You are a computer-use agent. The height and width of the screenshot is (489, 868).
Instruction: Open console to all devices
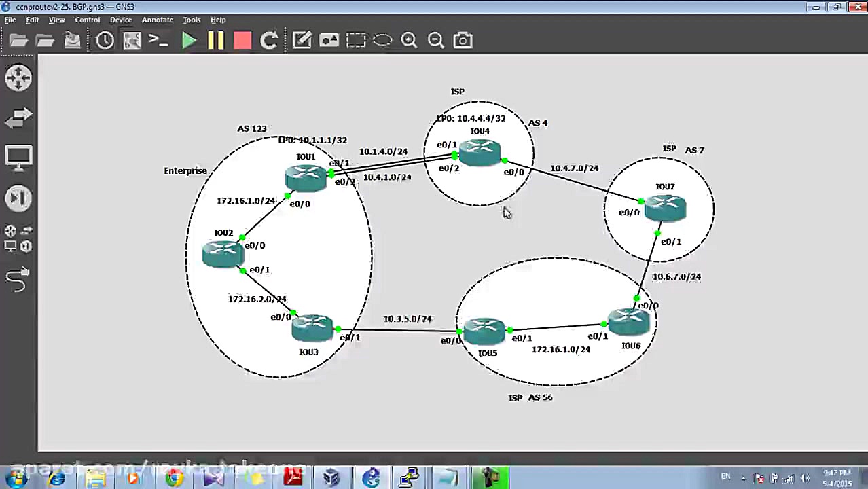tap(158, 41)
